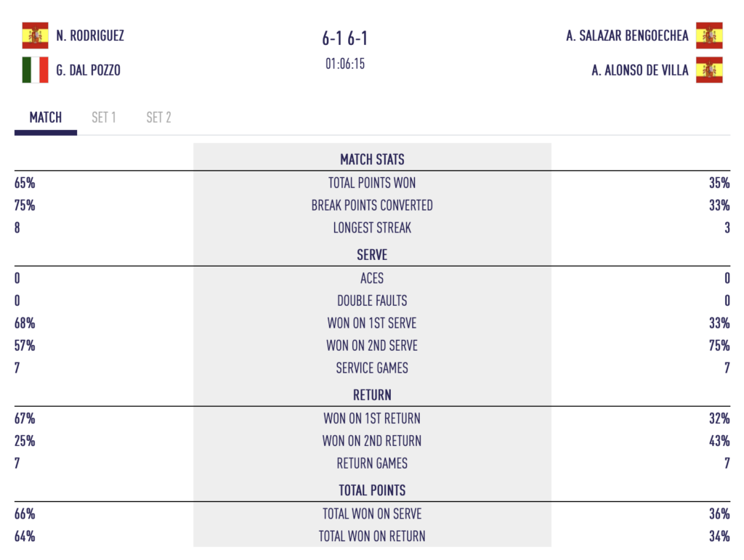Click the Spain flag beside A. Salazar Bengoechea
The width and height of the screenshot is (744, 560).
pos(709,36)
